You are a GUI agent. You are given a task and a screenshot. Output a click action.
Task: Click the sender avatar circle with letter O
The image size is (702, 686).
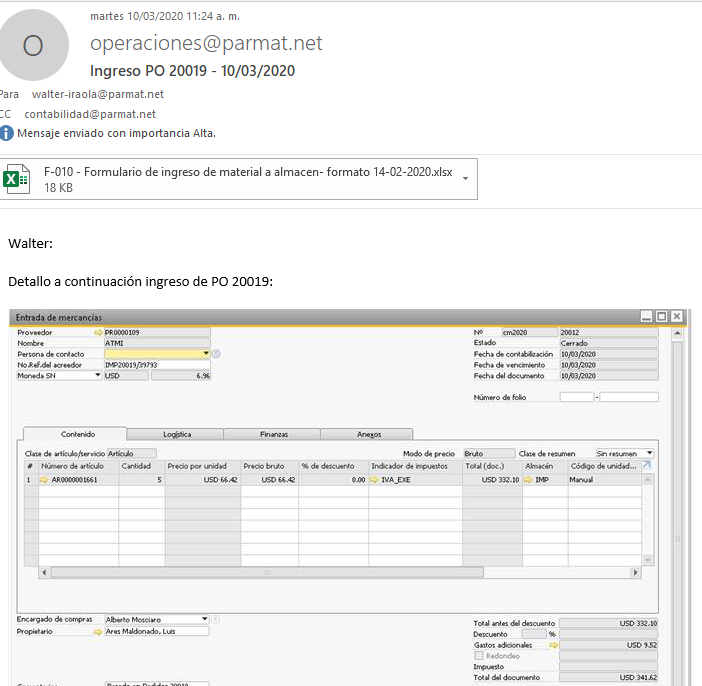(x=34, y=45)
